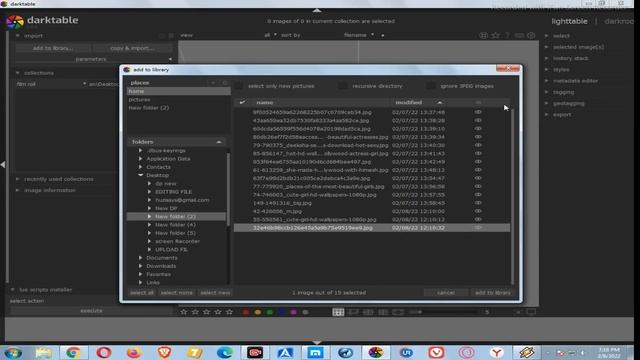Expand the Downloads folder arrow
The image size is (640, 360).
[x=140, y=266]
